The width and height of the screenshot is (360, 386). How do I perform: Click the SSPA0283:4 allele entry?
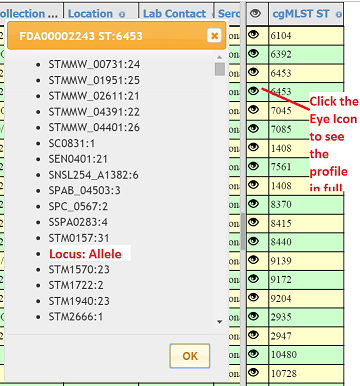point(78,222)
